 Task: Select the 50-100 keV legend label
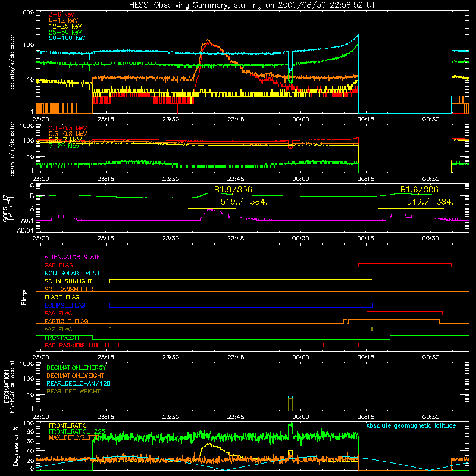67,38
